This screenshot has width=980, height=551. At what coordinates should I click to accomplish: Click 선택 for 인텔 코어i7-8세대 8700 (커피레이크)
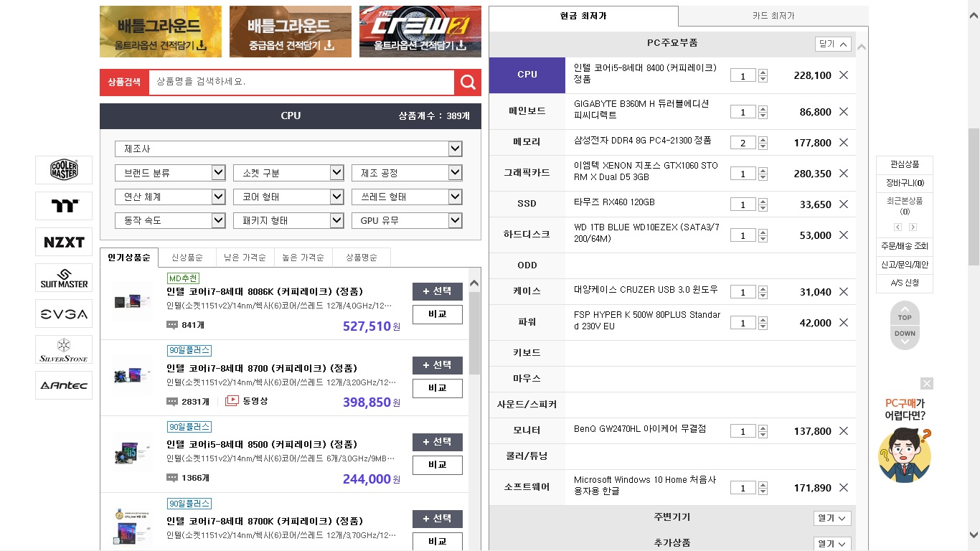click(x=438, y=365)
